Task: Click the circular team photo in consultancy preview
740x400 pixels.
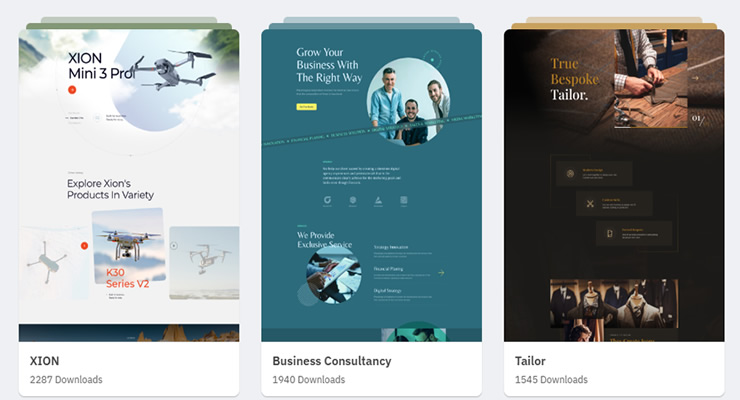Action: (408, 101)
